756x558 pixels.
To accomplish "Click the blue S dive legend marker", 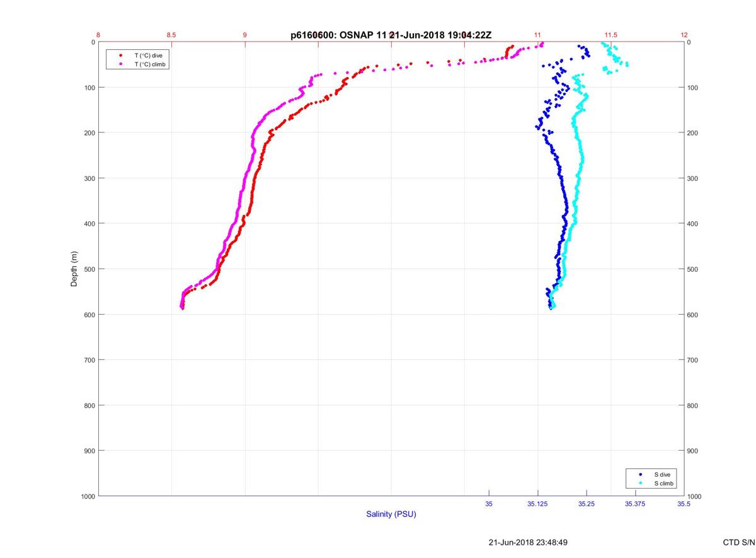I will point(641,474).
